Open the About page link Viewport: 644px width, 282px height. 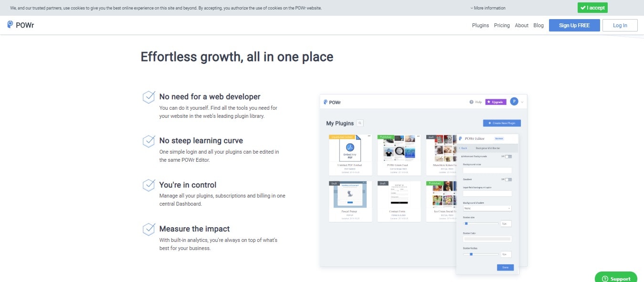click(521, 25)
